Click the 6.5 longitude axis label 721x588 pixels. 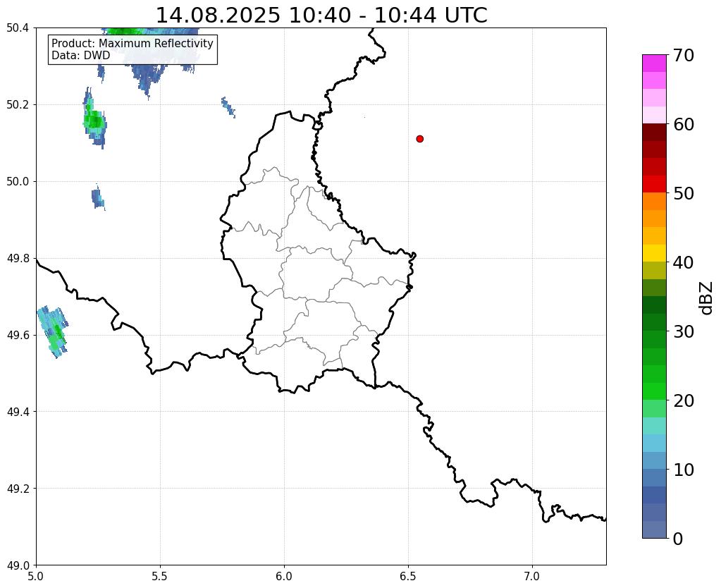408,576
